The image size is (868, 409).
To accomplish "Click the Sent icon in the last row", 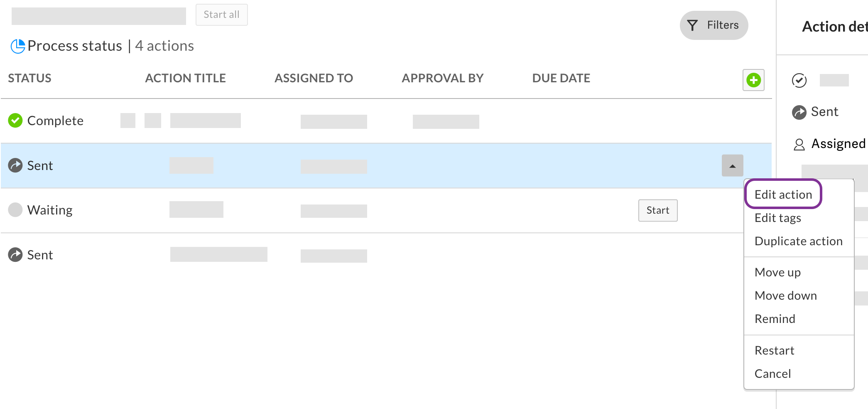I will [15, 255].
